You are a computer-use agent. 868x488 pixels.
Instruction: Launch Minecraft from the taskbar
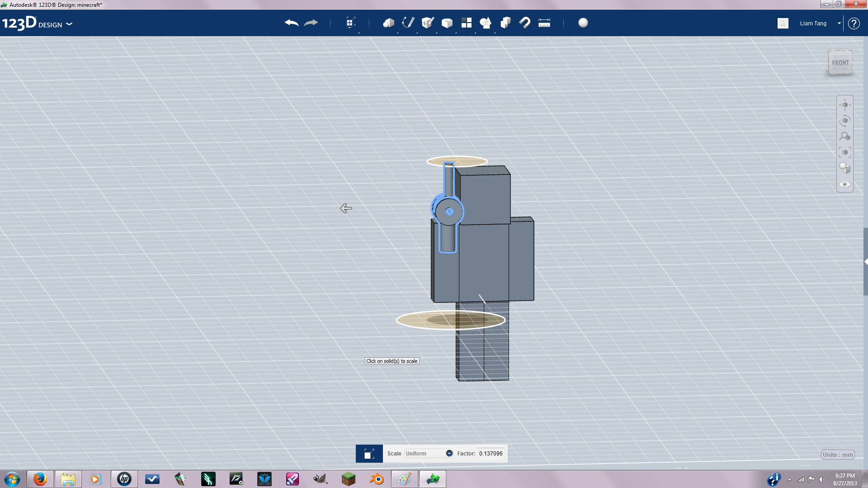[x=349, y=479]
